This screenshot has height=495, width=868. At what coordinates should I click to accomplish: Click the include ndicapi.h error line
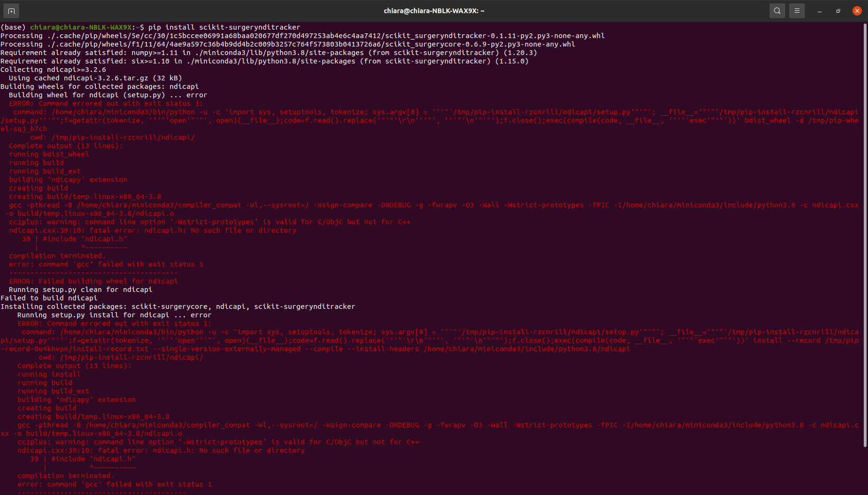coord(75,239)
